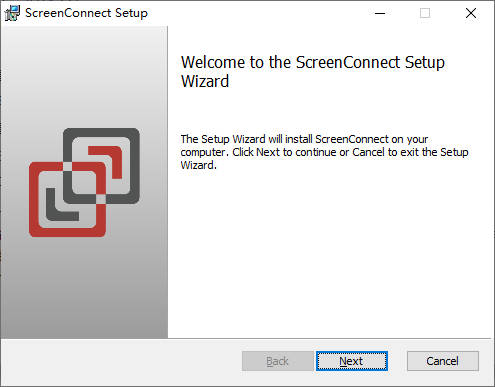The image size is (495, 387).
Task: Click the 'ScreenConnect Setup' window title text
Action: [86, 13]
